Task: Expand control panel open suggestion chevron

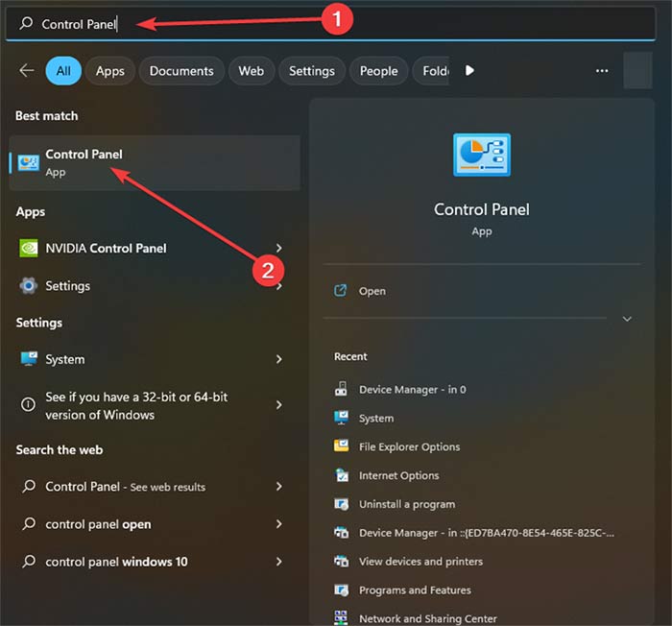Action: point(279,523)
